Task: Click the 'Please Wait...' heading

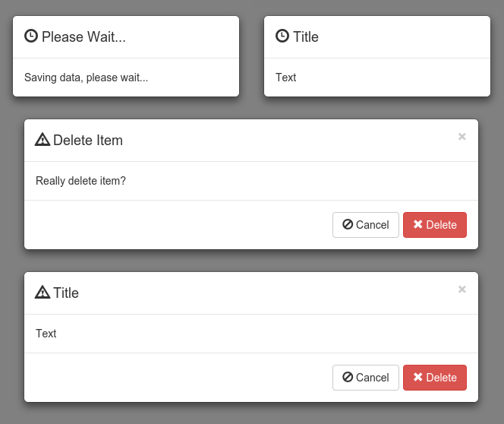Action: [x=83, y=36]
